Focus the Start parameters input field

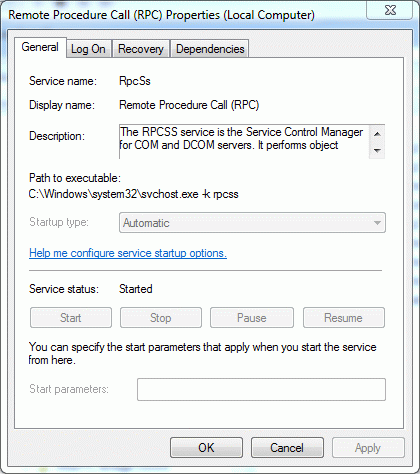pos(261,389)
